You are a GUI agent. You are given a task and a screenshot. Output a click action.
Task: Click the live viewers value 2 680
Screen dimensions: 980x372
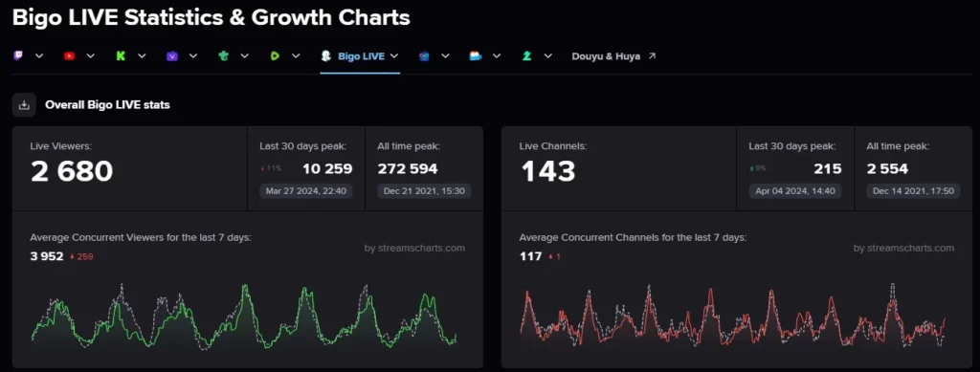[x=72, y=171]
